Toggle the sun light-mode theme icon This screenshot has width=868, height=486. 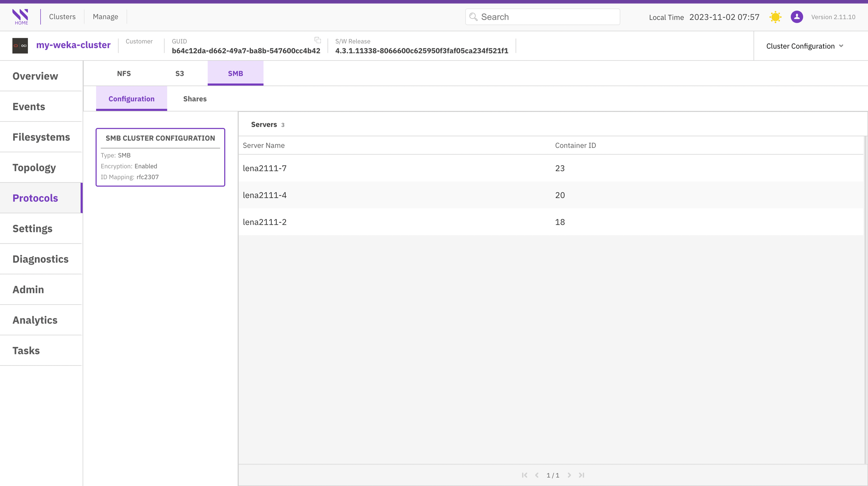[x=775, y=17]
